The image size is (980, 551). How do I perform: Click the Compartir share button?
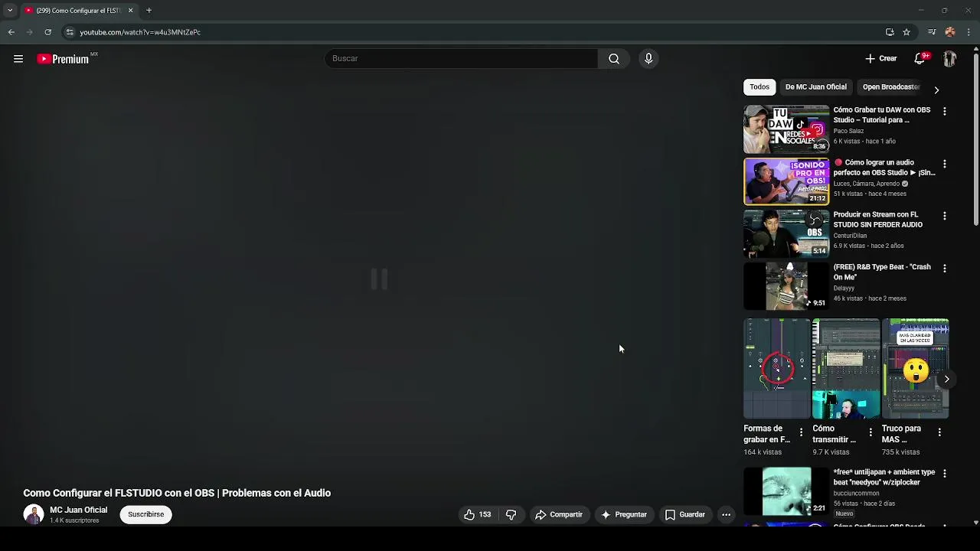click(x=559, y=515)
